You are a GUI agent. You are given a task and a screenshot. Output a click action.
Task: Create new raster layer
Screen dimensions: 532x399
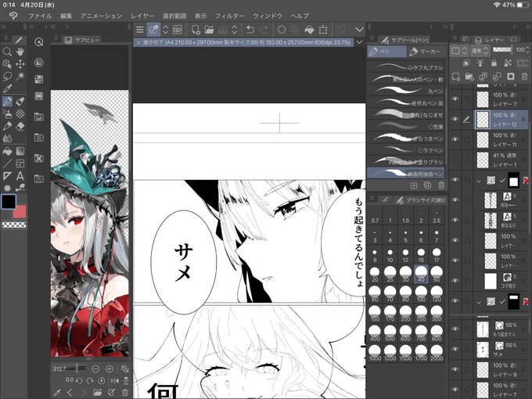pyautogui.click(x=455, y=77)
